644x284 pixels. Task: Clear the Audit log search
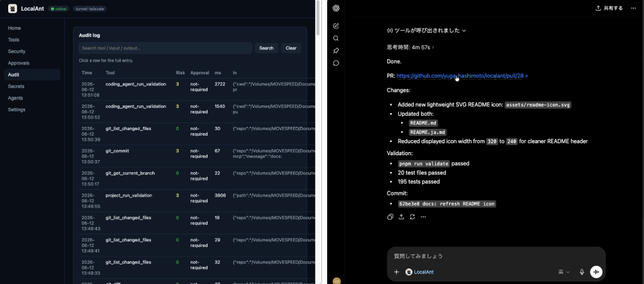[291, 48]
